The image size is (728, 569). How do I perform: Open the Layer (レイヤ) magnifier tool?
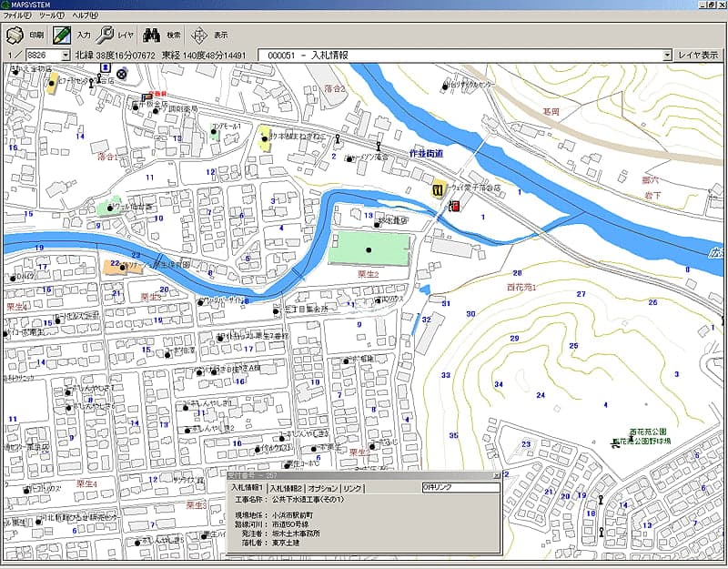106,35
